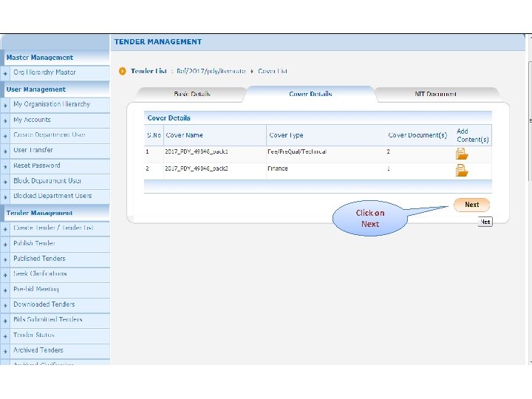Click arrow icon beside My Accounts
Image resolution: width=532 pixels, height=399 pixels.
click(x=5, y=120)
